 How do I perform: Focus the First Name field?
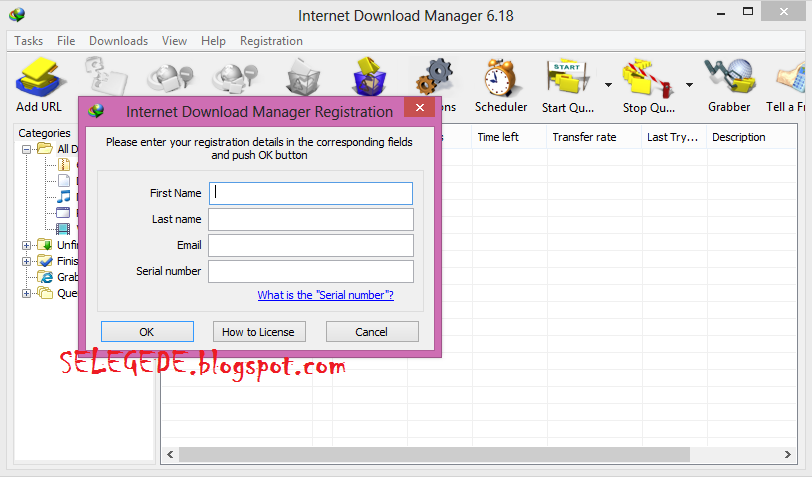(311, 193)
